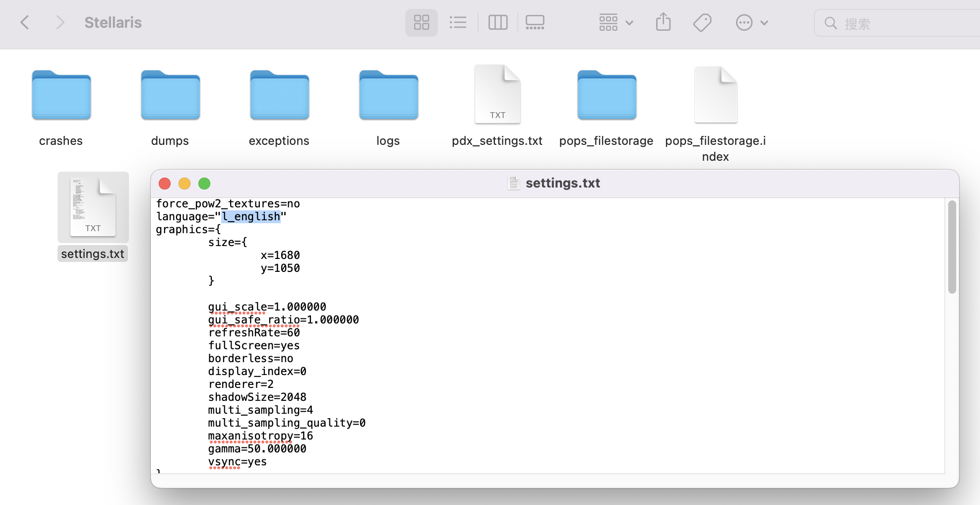This screenshot has height=505, width=980.
Task: Click the shadowSize=2048 line
Action: [257, 397]
